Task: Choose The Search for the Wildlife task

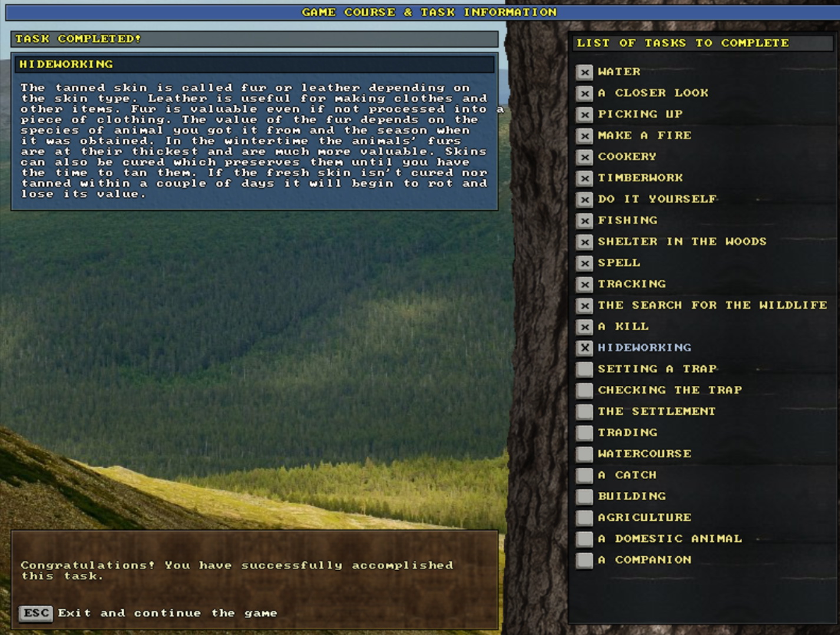Action: click(712, 305)
